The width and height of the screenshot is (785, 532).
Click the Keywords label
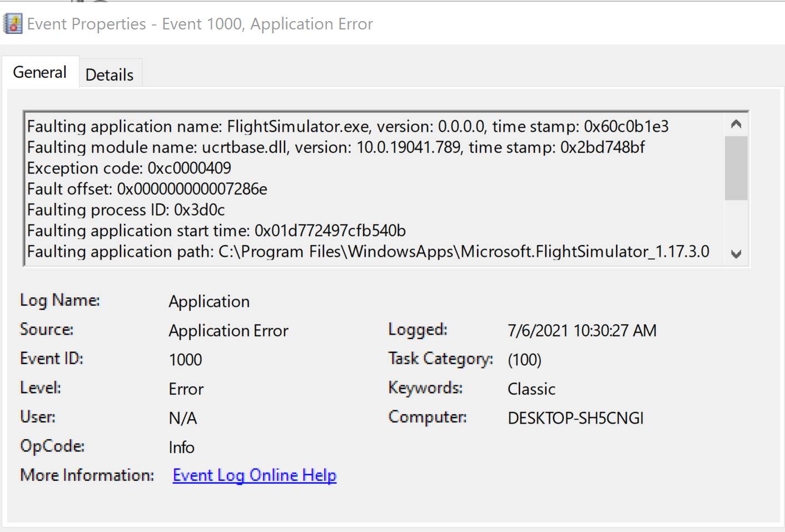425,388
